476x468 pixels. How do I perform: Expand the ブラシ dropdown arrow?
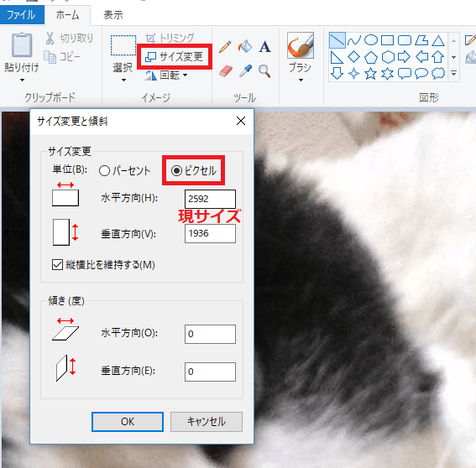(301, 80)
